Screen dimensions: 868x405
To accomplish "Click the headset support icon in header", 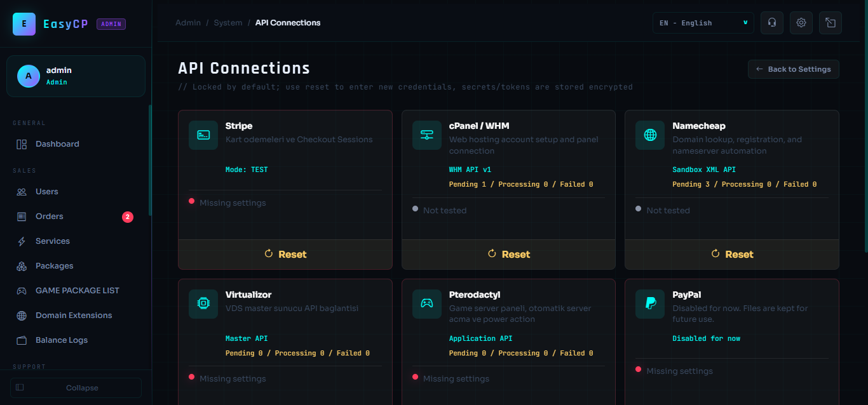I will (772, 23).
